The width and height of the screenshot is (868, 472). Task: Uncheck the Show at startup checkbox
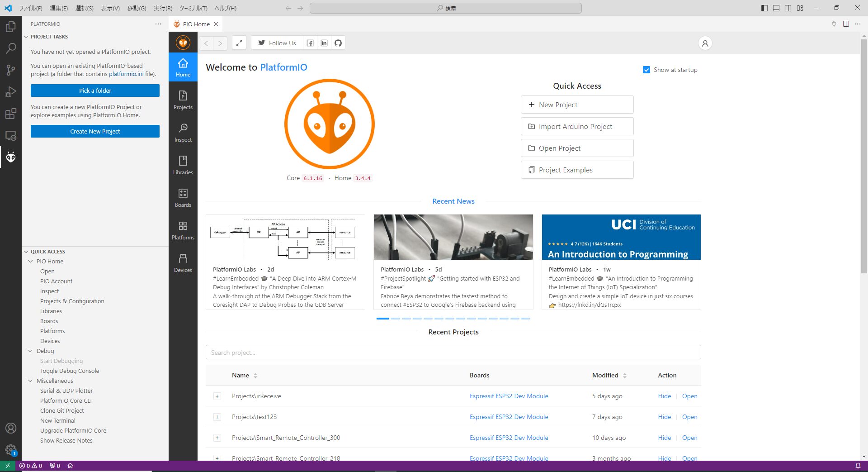[x=646, y=70]
